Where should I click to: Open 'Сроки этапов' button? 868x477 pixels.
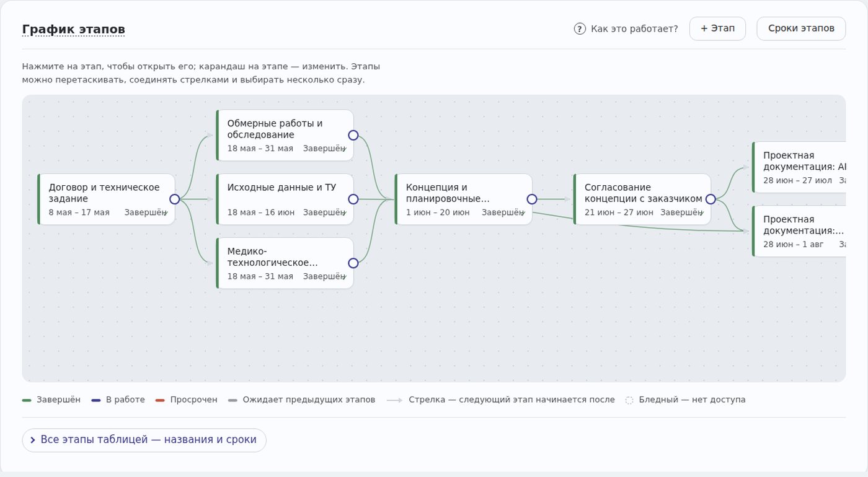click(x=801, y=28)
